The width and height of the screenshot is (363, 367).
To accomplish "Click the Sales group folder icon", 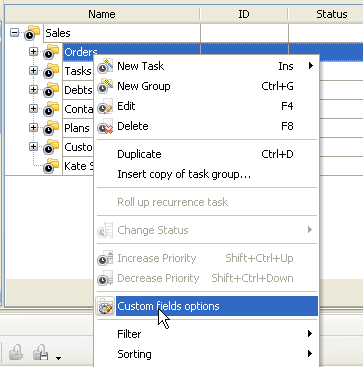I will [x=32, y=33].
